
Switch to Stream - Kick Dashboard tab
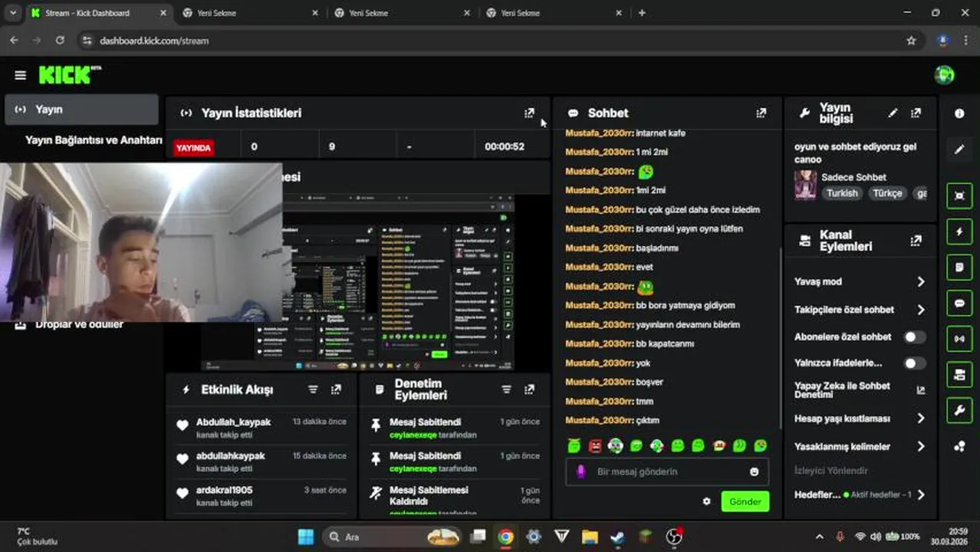point(98,13)
